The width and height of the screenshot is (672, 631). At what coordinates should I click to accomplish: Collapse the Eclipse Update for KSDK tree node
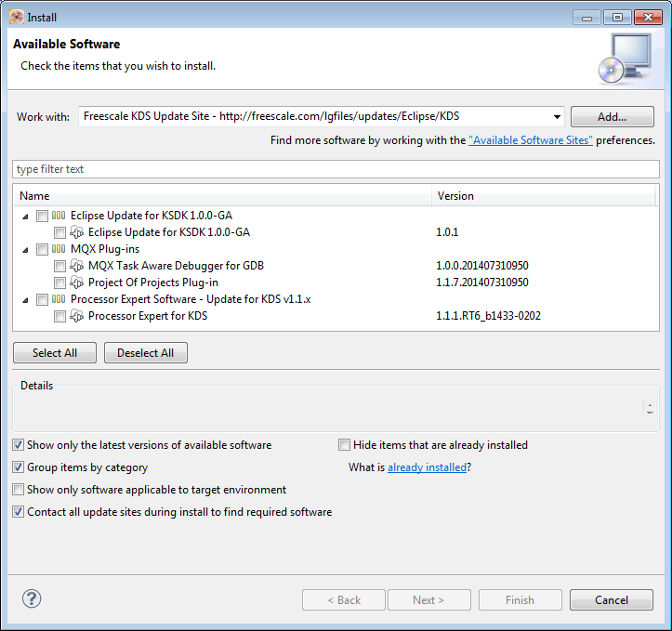coord(26,217)
